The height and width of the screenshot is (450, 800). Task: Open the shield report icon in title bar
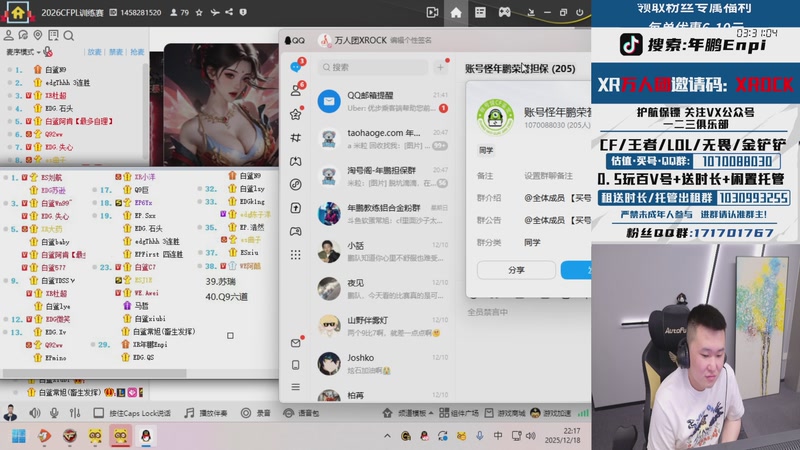(x=243, y=12)
